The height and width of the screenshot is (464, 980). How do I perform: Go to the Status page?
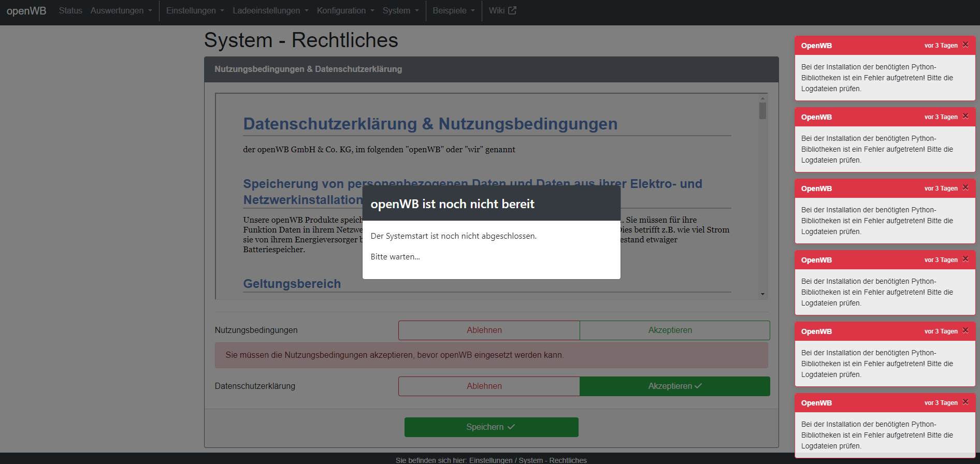[70, 10]
